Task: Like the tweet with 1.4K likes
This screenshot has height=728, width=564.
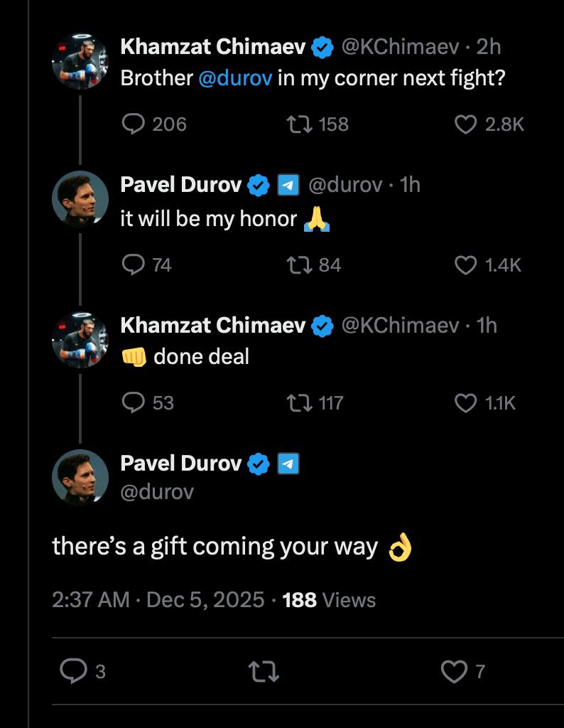Action: tap(465, 265)
